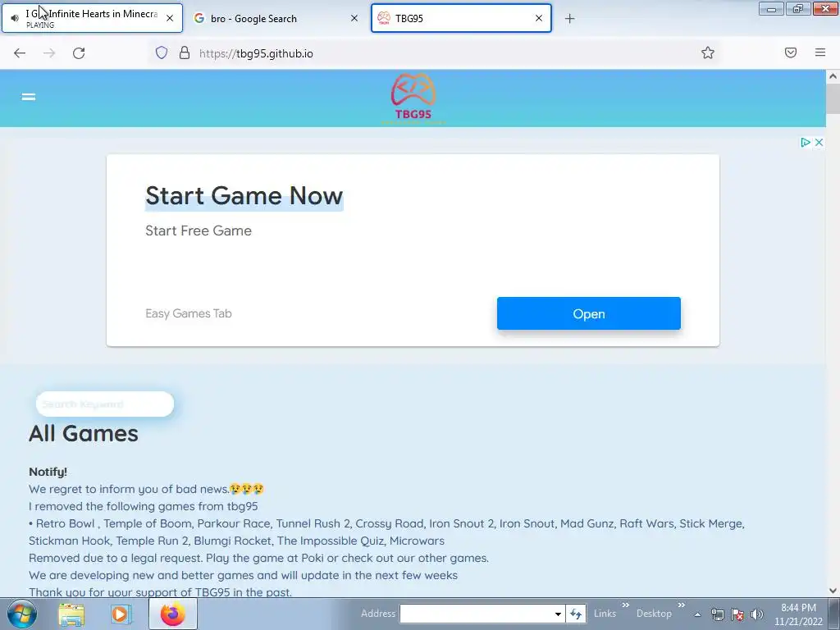Open the TBG95 site hamburger menu
Viewport: 840px width, 630px height.
(x=29, y=97)
